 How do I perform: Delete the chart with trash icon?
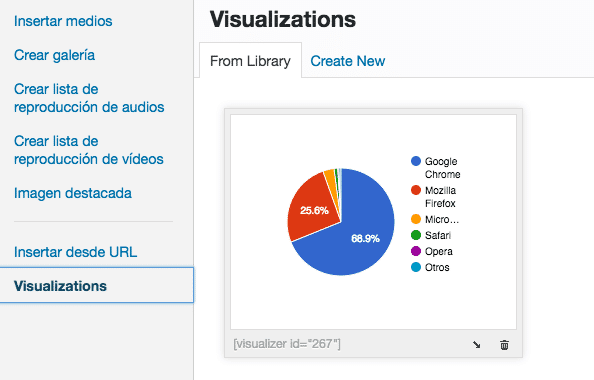[x=504, y=345]
